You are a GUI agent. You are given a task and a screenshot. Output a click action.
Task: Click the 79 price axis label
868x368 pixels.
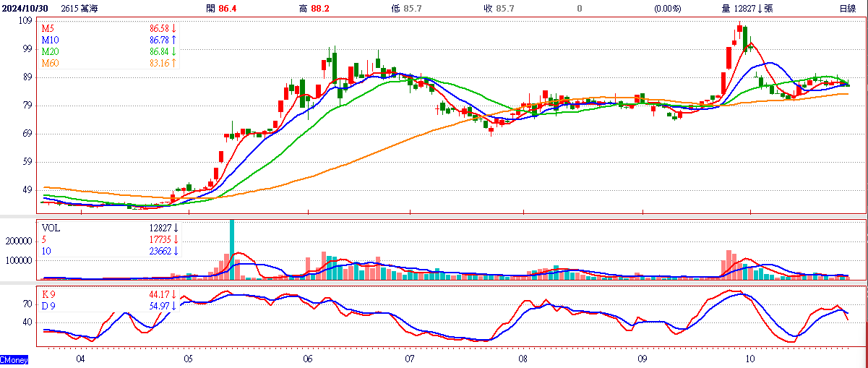click(x=27, y=106)
